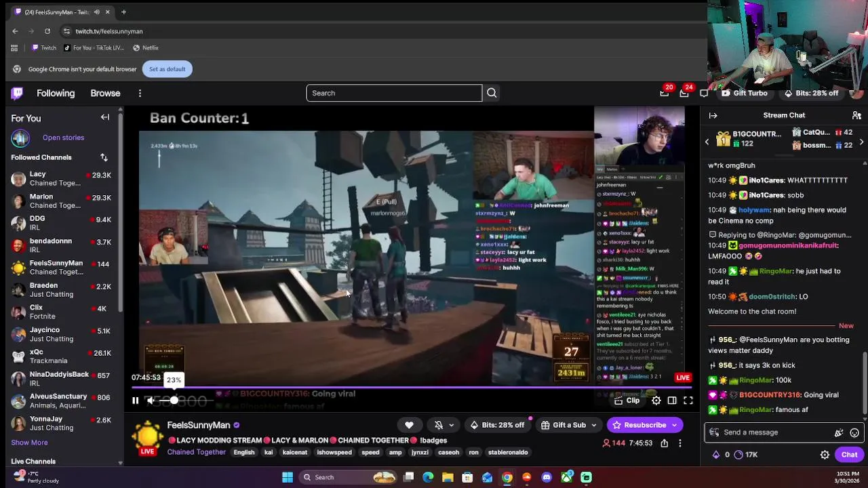Open Chrome apps grid icon

[14, 47]
